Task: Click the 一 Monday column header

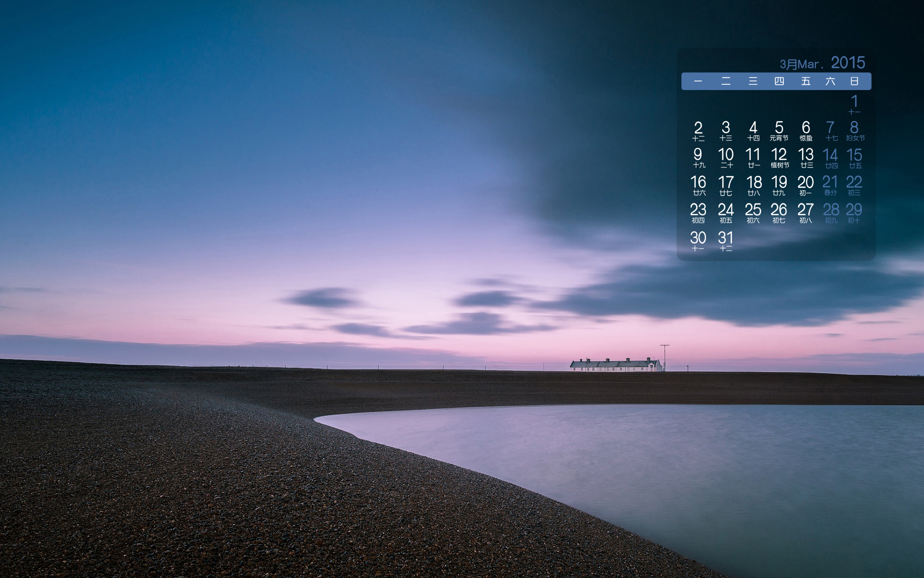Action: (698, 81)
